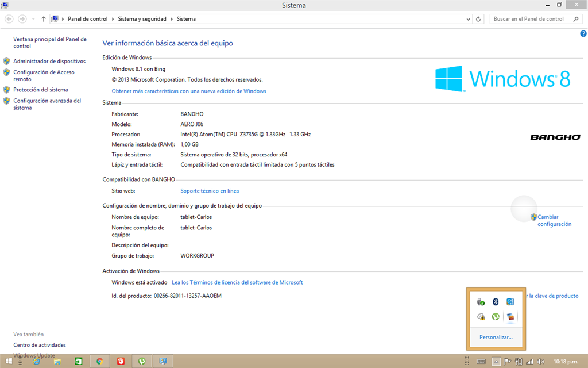Click the 'AERO J06' model value
588x368 pixels.
(192, 124)
